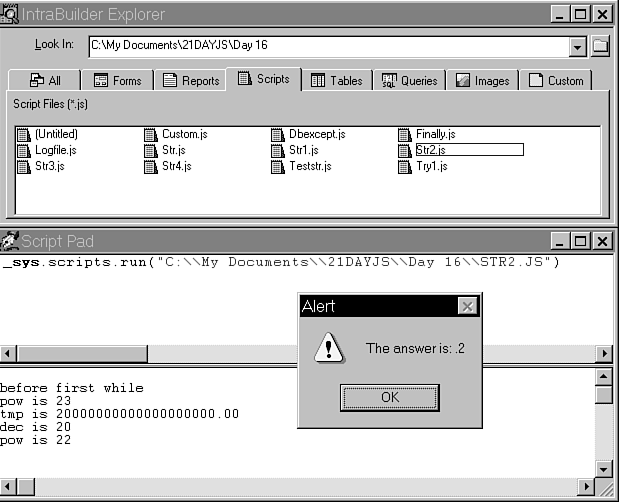
Task: Click the Teststr.js file icon
Action: (x=278, y=166)
